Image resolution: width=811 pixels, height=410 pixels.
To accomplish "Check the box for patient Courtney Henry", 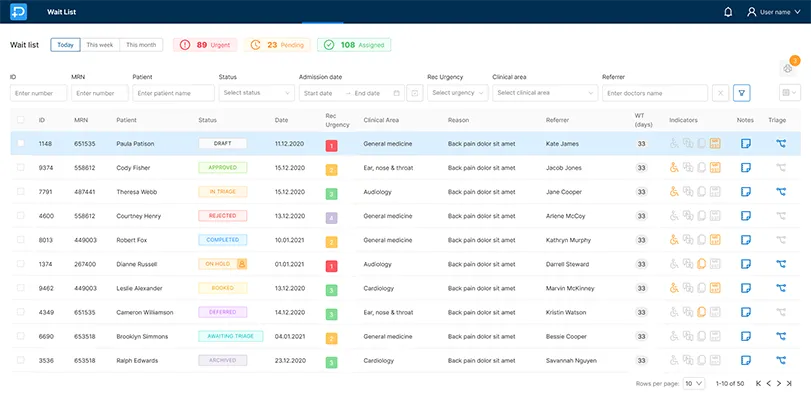I will [21, 216].
